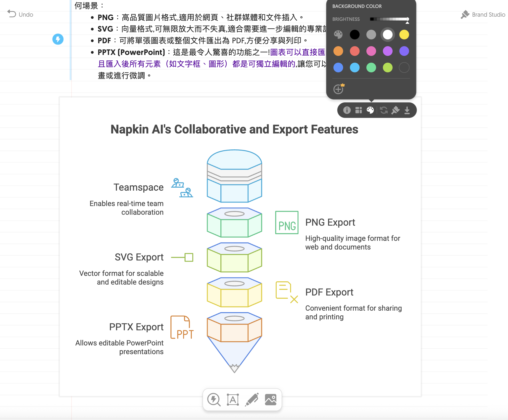
Task: Click the brightness slider bar
Action: click(389, 19)
